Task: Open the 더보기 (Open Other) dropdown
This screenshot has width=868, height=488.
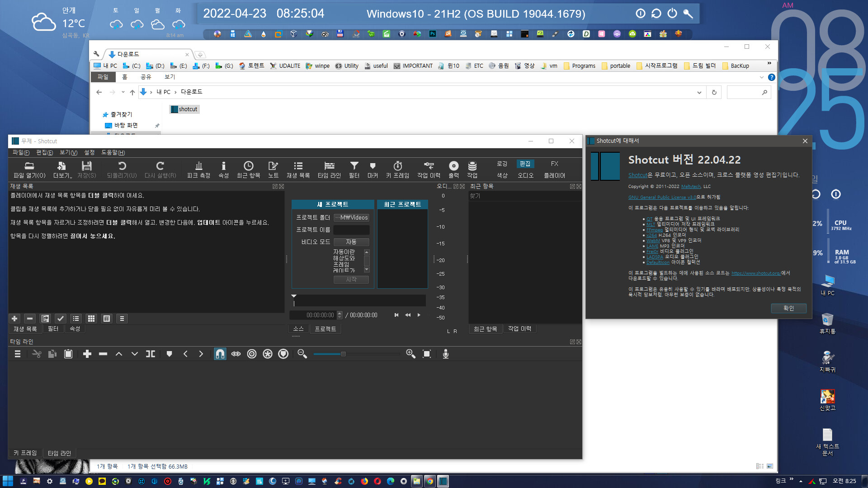Action: coord(62,169)
